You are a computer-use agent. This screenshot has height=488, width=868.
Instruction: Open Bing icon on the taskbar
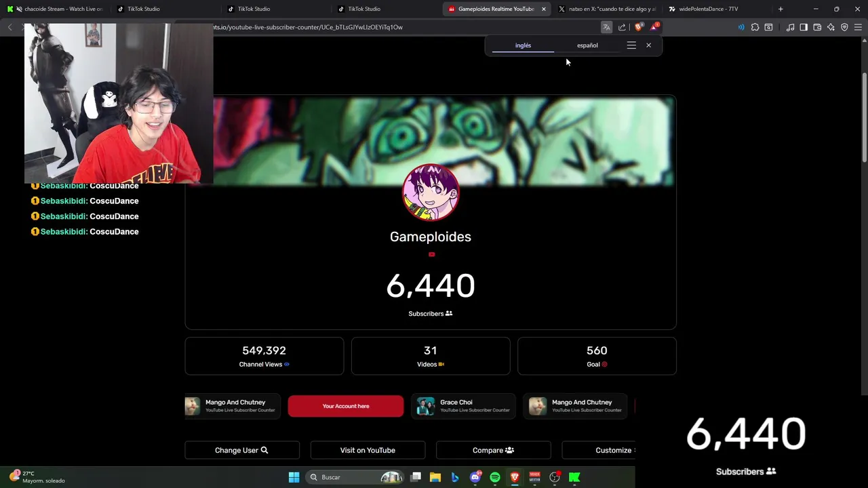(x=455, y=477)
